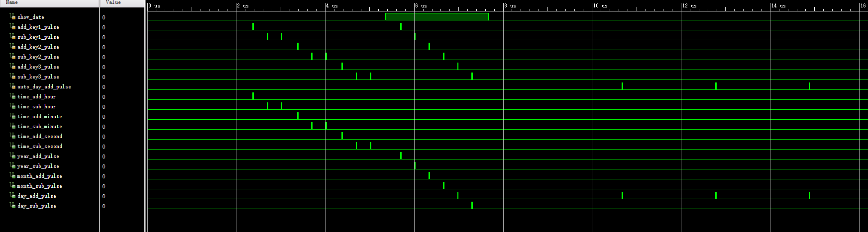This screenshot has height=232, width=868.
Task: Click the 10 us mark on time ruler
Action: tap(600, 5)
